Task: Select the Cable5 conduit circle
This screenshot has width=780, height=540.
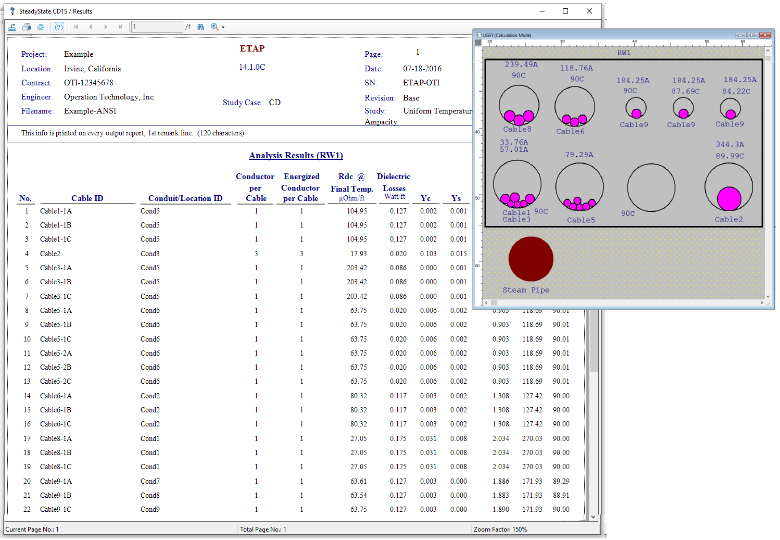Action: click(x=581, y=188)
